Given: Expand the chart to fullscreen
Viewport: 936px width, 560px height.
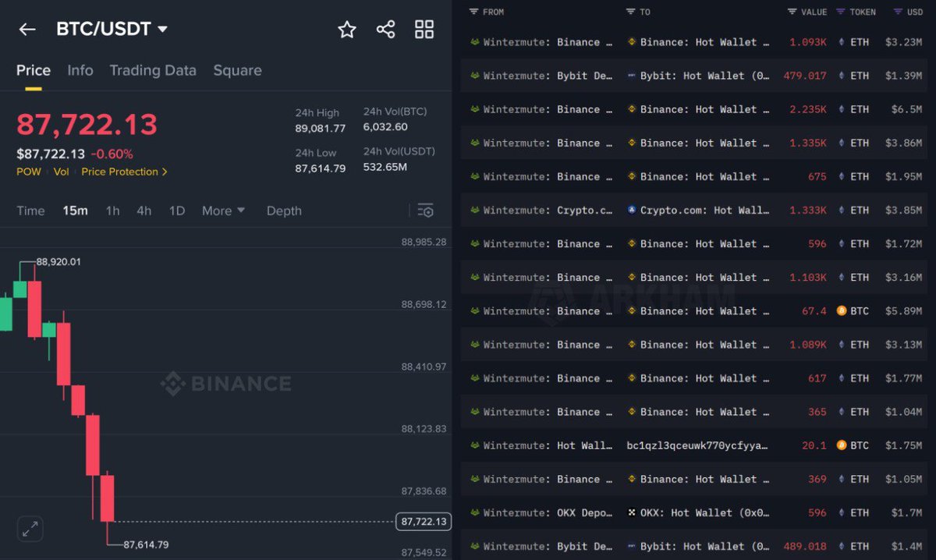Looking at the screenshot, I should (30, 530).
